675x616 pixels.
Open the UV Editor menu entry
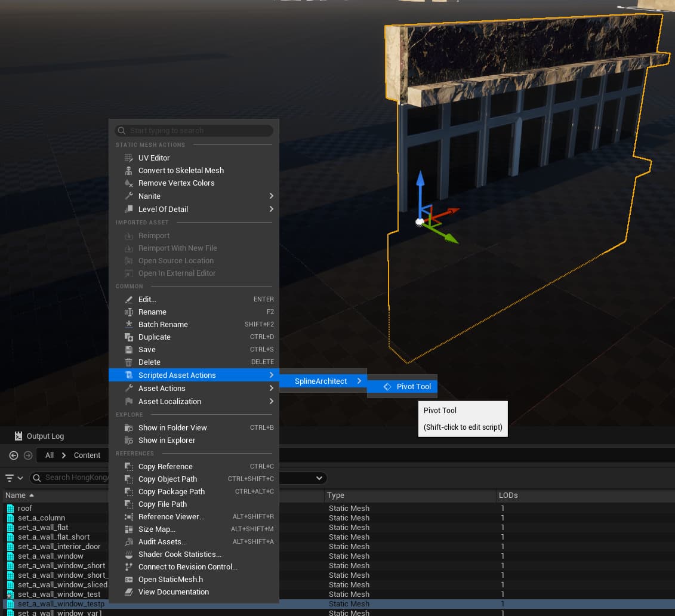[x=154, y=158]
